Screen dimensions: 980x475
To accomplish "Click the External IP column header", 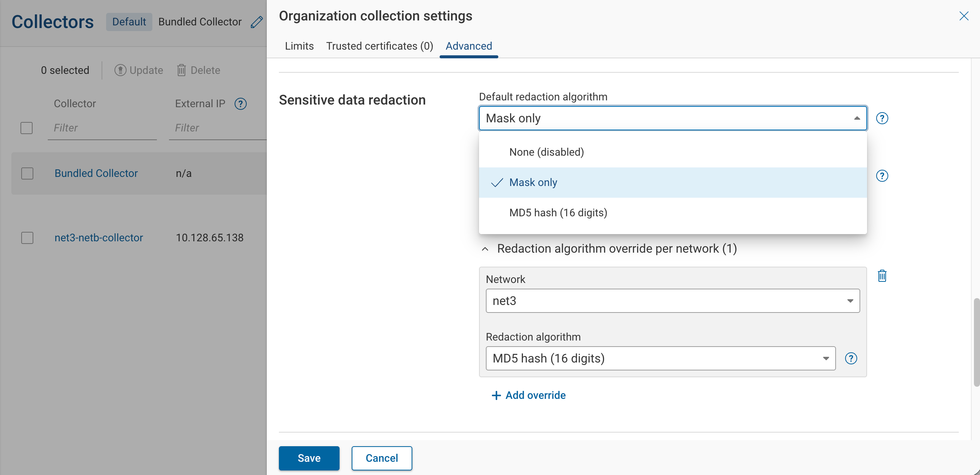I will coord(200,103).
